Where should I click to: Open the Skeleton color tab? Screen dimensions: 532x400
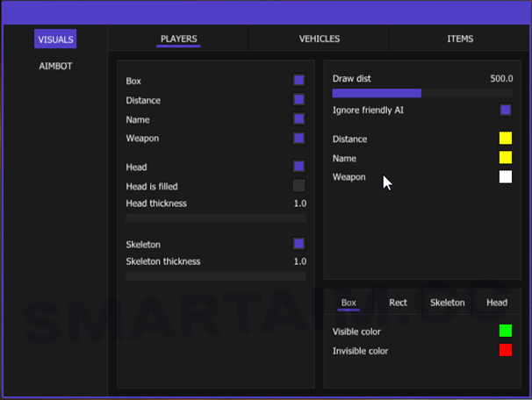click(447, 303)
